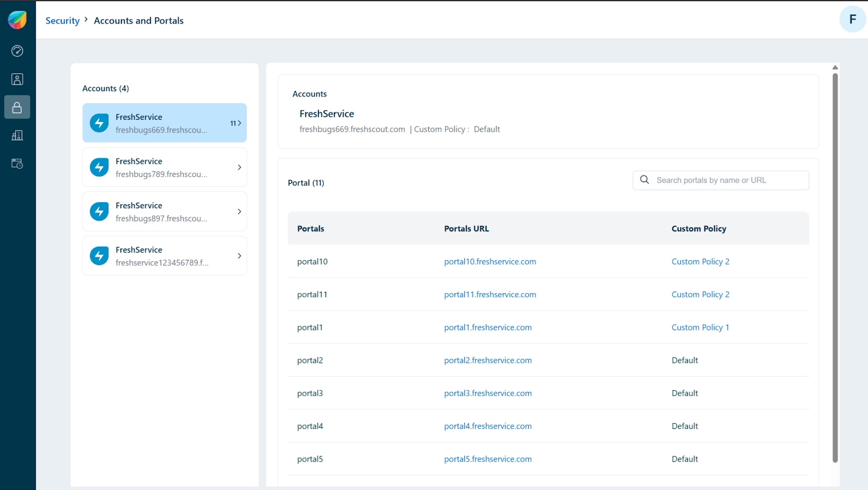This screenshot has height=490, width=868.
Task: Click lightning icon of freshbugs897 account
Action: click(x=99, y=211)
